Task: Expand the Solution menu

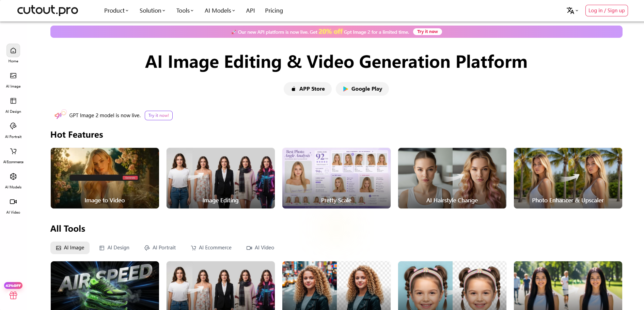Action: point(152,11)
